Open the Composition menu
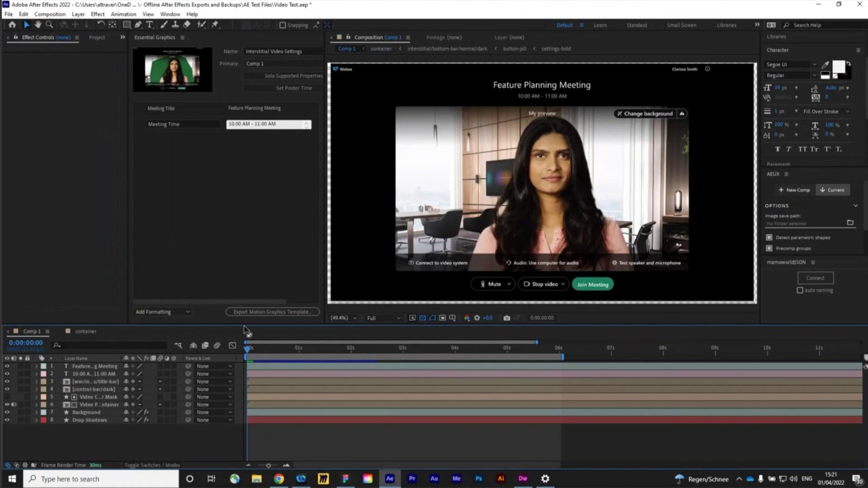 click(x=50, y=14)
